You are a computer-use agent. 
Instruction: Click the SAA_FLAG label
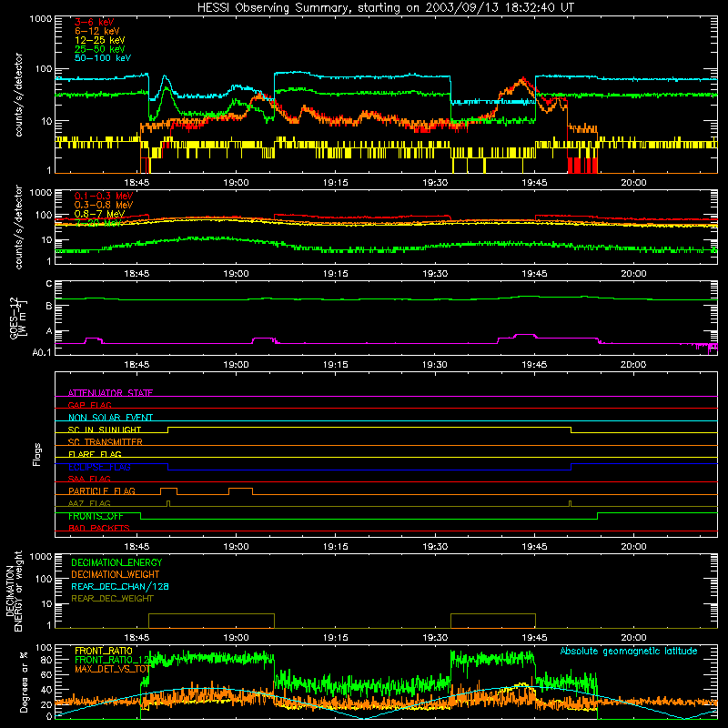point(89,479)
